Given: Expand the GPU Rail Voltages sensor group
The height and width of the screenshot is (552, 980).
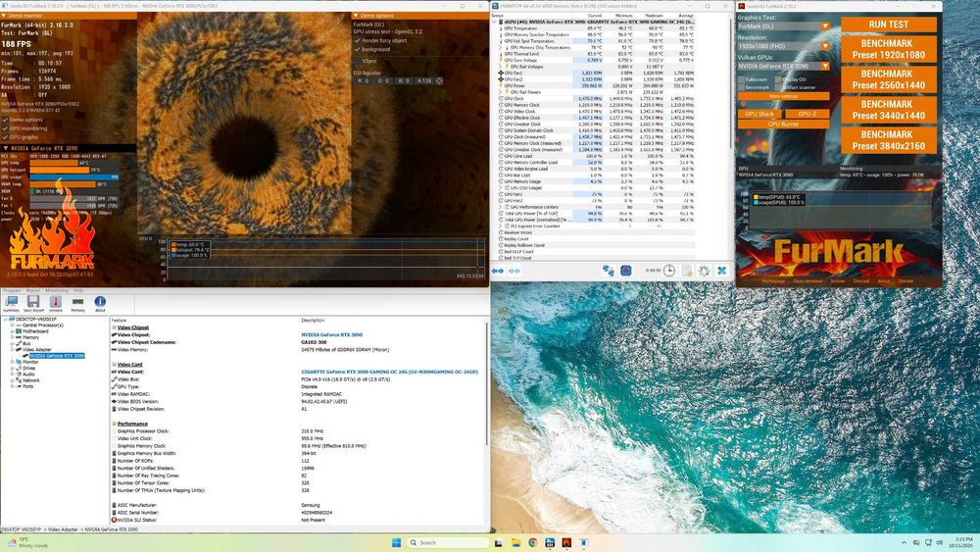Looking at the screenshot, I should 500,67.
